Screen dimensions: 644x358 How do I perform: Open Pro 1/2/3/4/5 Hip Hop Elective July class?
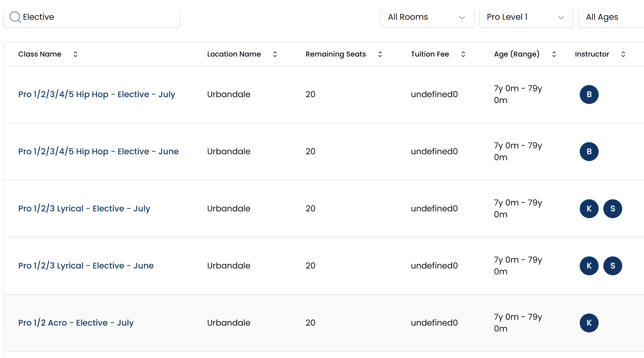coord(97,94)
